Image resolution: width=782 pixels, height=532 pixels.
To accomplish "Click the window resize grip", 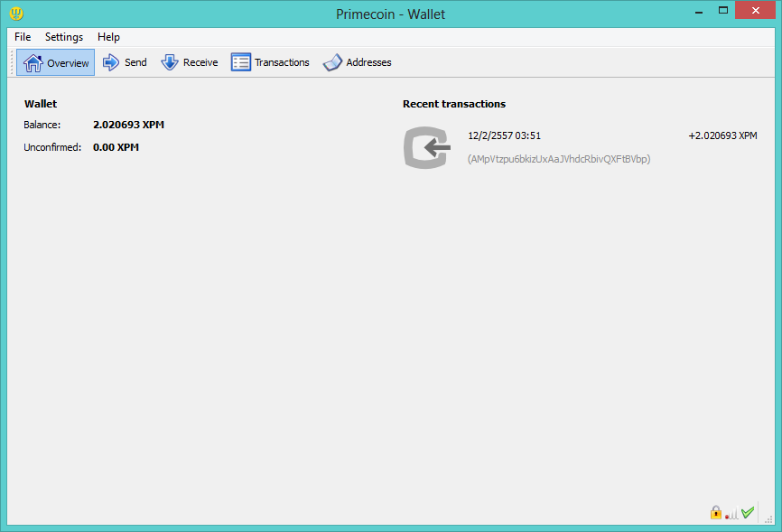I will [768, 519].
